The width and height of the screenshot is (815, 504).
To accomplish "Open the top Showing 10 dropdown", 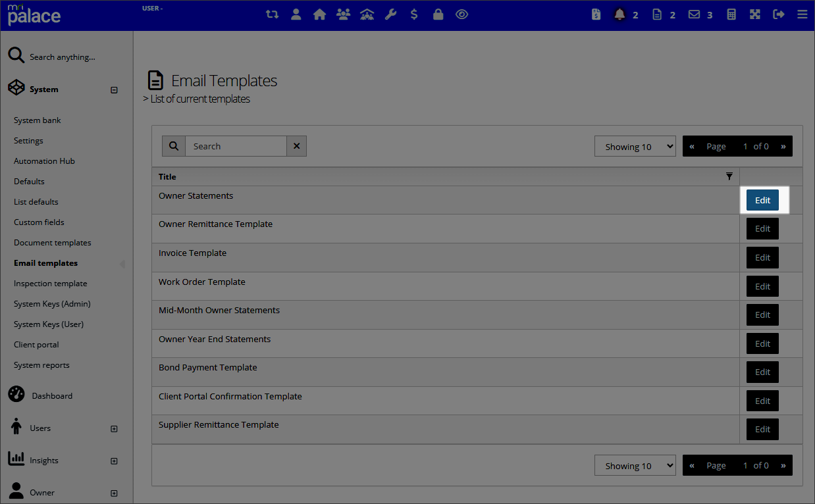I will coord(635,146).
